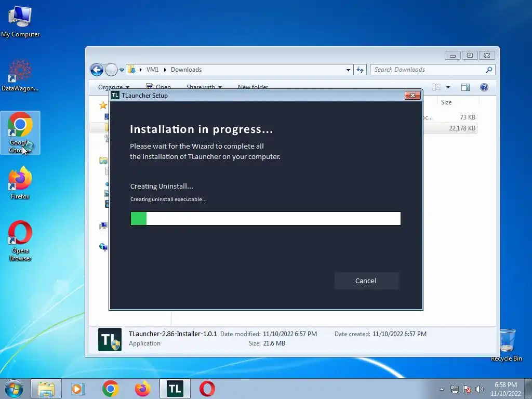Image resolution: width=532 pixels, height=399 pixels.
Task: Click the search magnifier icon
Action: point(489,70)
